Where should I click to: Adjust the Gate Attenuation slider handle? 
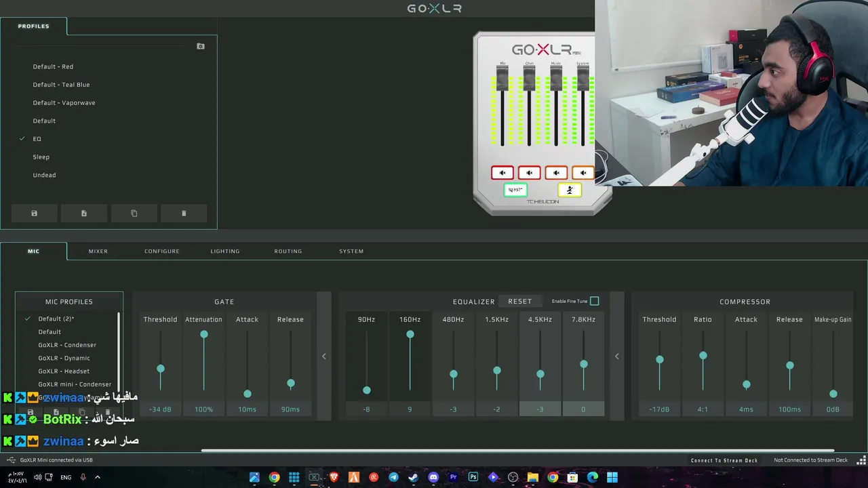point(204,334)
